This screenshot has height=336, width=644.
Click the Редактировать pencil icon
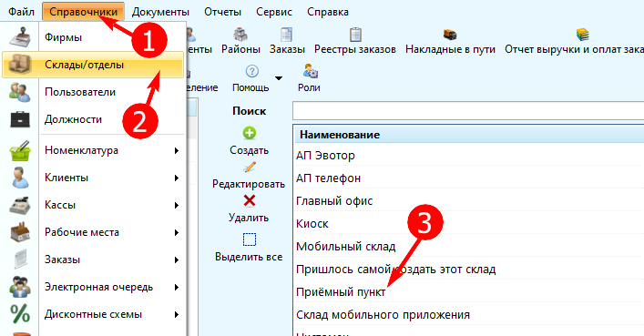click(x=250, y=167)
